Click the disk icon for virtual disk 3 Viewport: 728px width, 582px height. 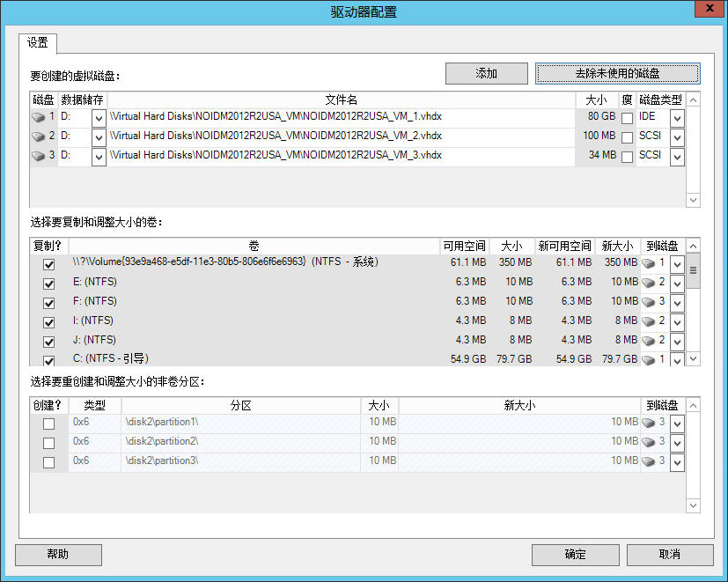39,156
